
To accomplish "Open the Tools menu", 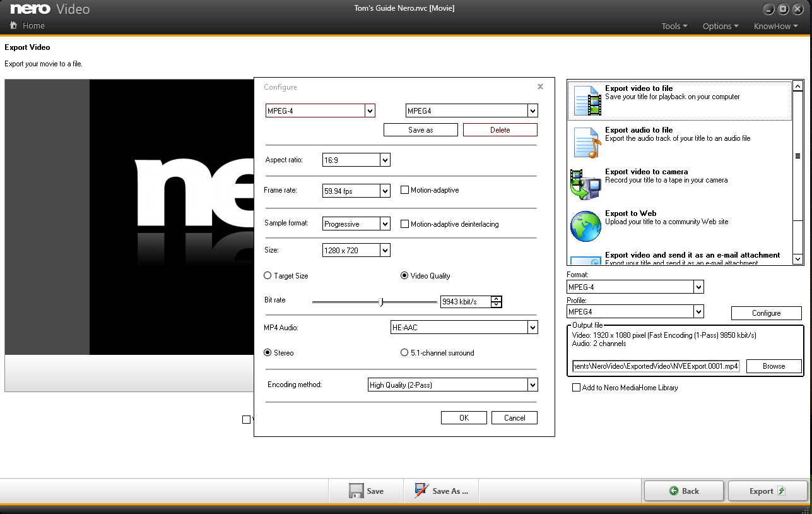I will pyautogui.click(x=674, y=26).
